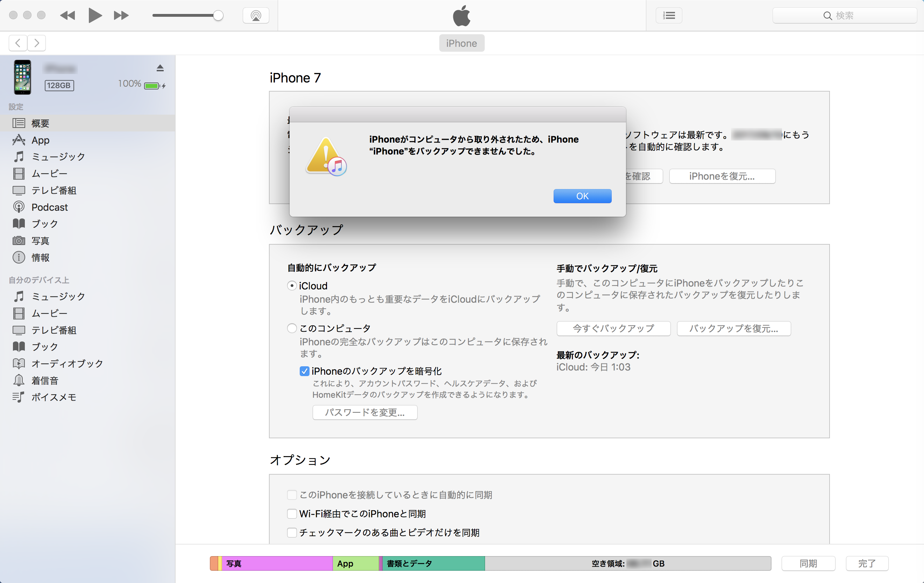The width and height of the screenshot is (924, 583).
Task: Select the ミュージック sidebar icon
Action: (x=18, y=156)
